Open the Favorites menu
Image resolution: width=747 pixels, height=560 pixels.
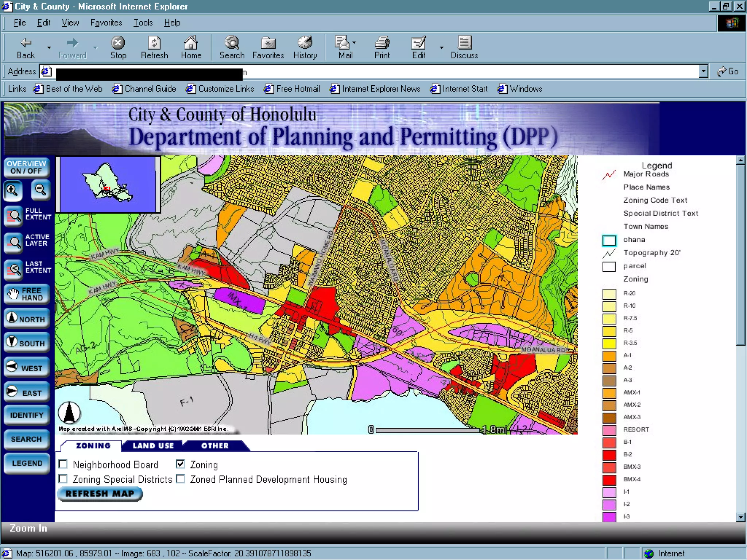pyautogui.click(x=106, y=23)
